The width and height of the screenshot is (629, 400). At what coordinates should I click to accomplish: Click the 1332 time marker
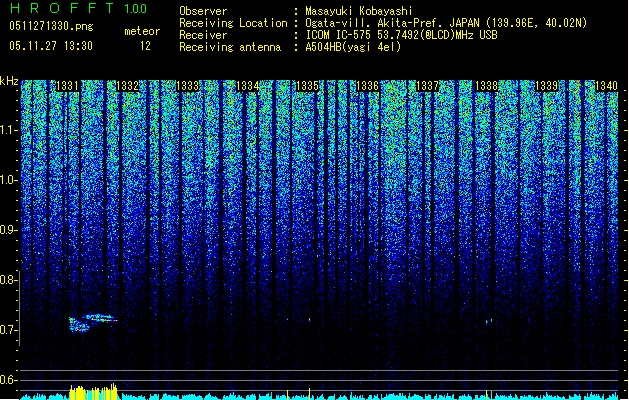pos(127,86)
